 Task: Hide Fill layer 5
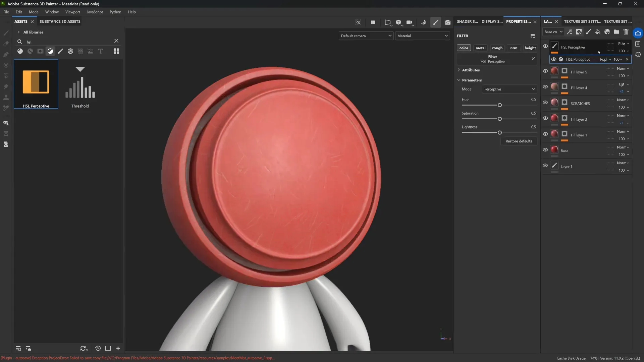tap(545, 71)
